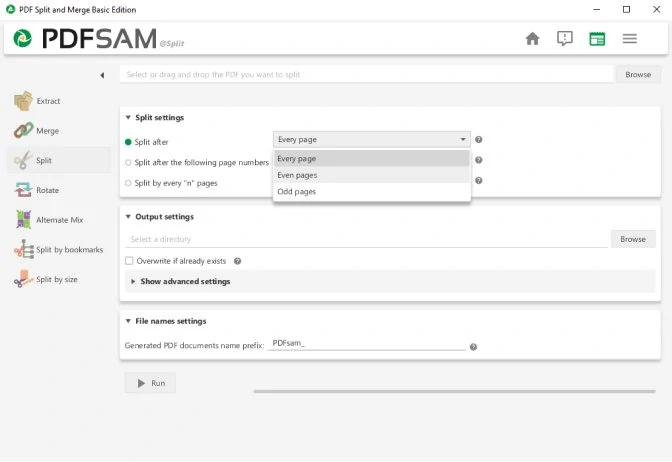The image size is (672, 462).
Task: Go to the Home dashboard icon
Action: [532, 39]
